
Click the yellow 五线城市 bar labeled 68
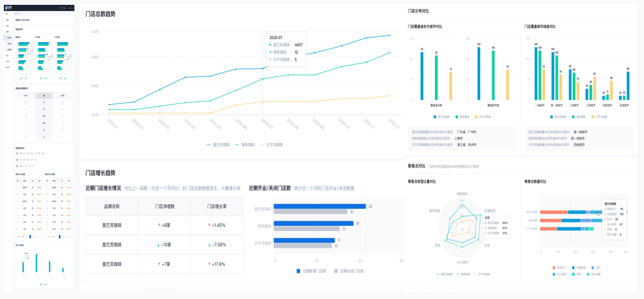click(628, 86)
